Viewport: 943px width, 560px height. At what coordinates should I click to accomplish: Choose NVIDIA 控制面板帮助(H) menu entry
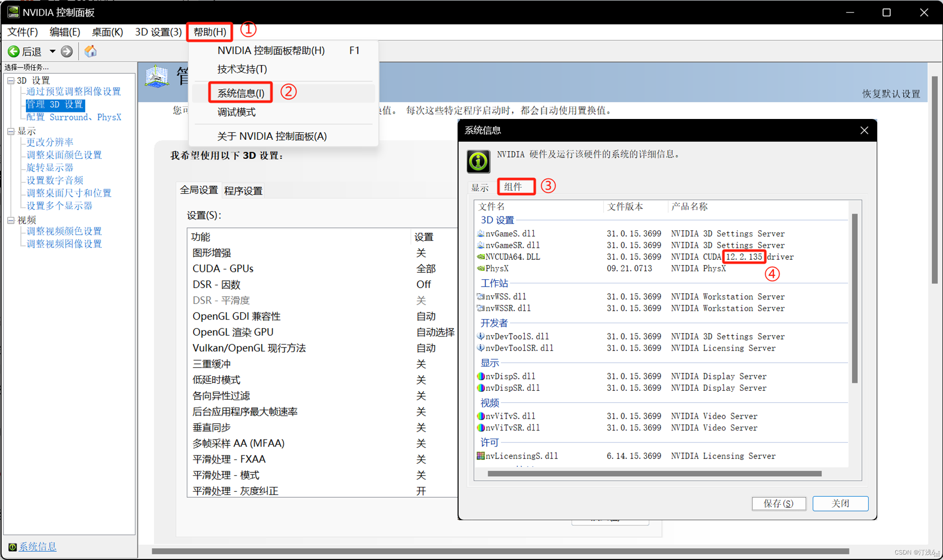point(283,51)
